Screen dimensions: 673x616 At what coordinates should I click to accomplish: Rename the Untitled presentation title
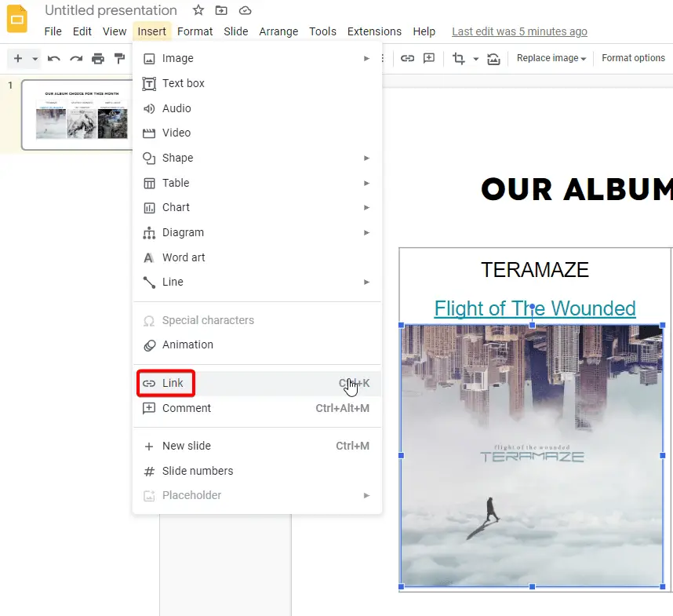pos(111,10)
